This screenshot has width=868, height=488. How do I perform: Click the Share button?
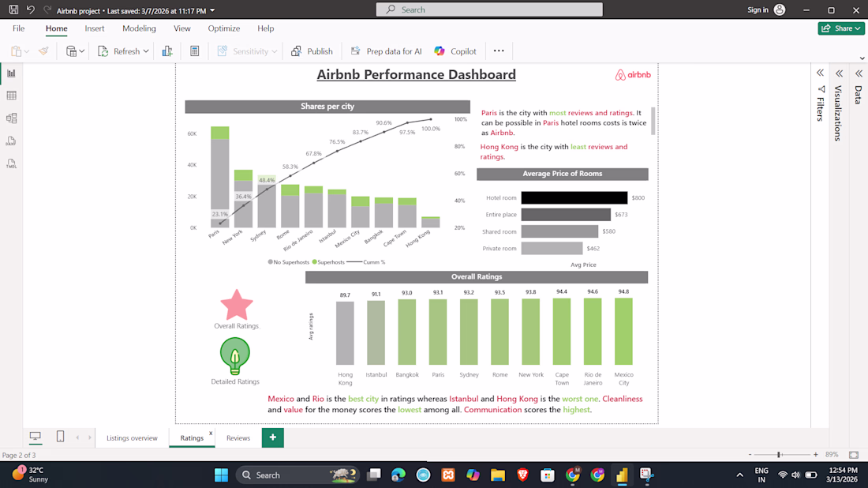(841, 28)
